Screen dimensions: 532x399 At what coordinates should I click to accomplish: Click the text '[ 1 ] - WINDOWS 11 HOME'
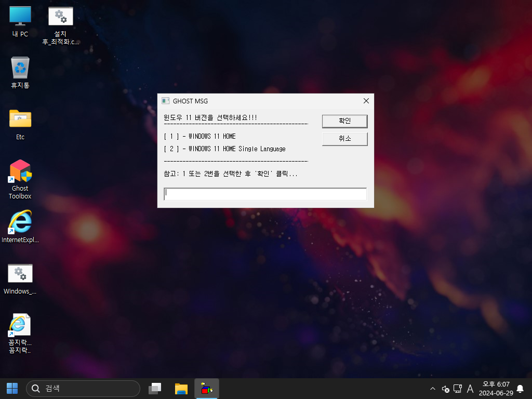click(x=199, y=137)
